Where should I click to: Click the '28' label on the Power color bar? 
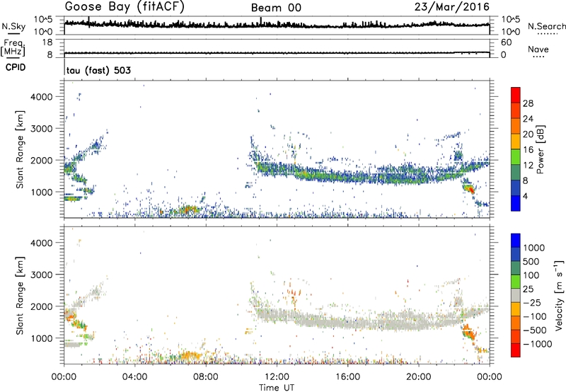[x=528, y=103]
